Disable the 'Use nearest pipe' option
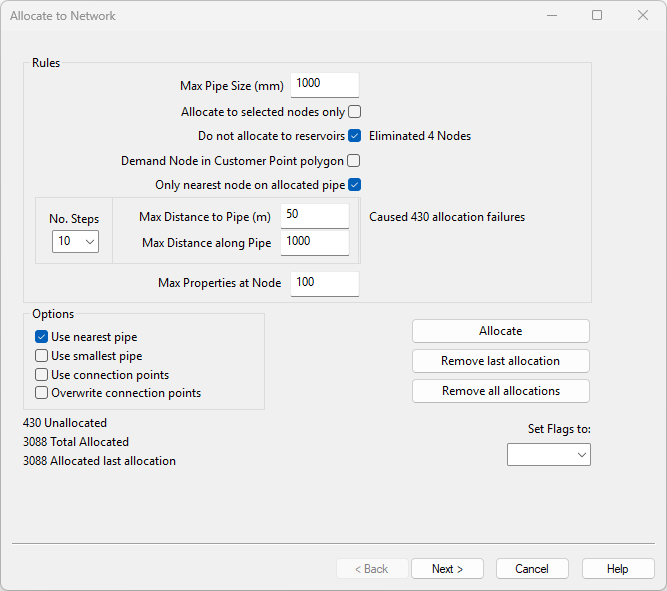The width and height of the screenshot is (667, 591). click(42, 337)
